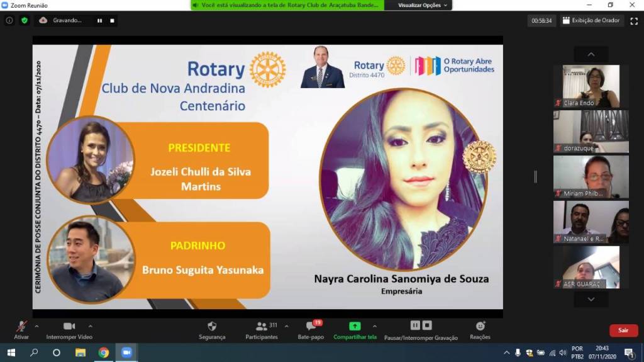Switch view via Exibição de Orador
Viewport: 644px width, 362px height.
click(591, 21)
